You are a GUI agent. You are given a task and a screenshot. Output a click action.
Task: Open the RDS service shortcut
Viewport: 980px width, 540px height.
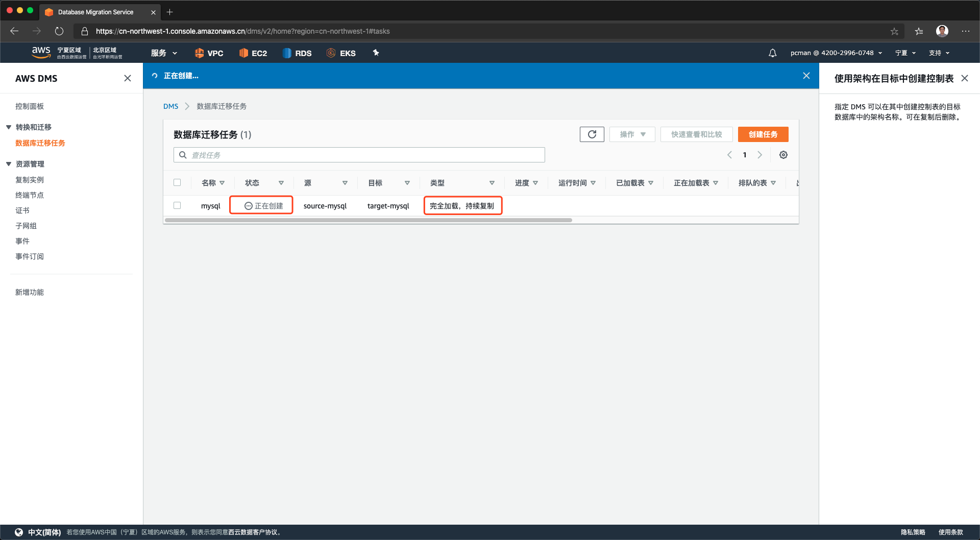(x=297, y=53)
